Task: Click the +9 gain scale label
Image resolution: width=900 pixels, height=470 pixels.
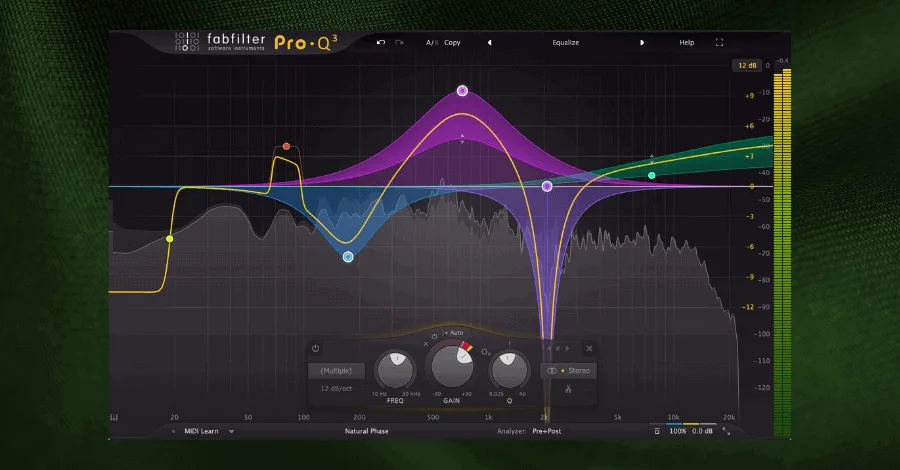Action: (749, 96)
